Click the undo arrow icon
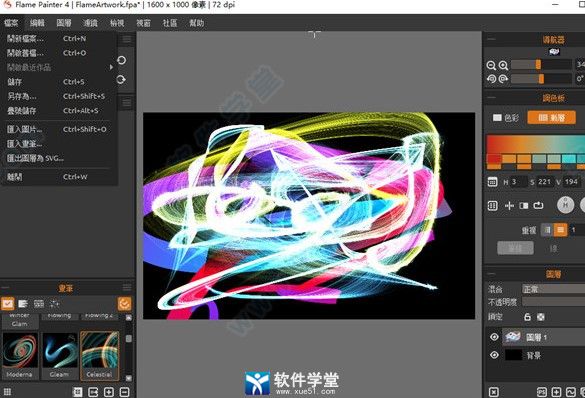The image size is (585, 398). point(122,60)
